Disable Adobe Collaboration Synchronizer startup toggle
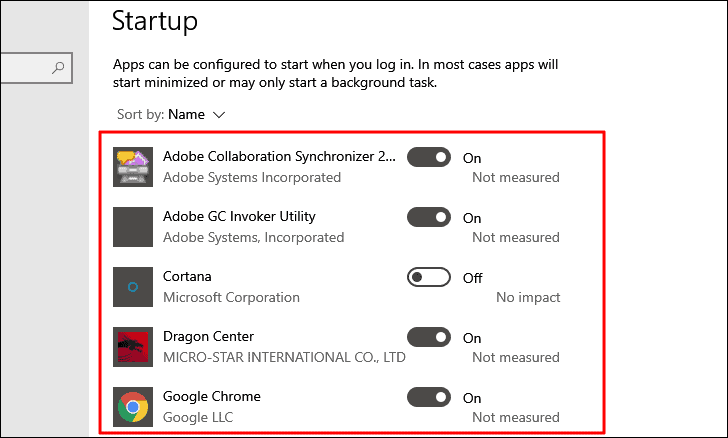The height and width of the screenshot is (438, 728). (429, 157)
